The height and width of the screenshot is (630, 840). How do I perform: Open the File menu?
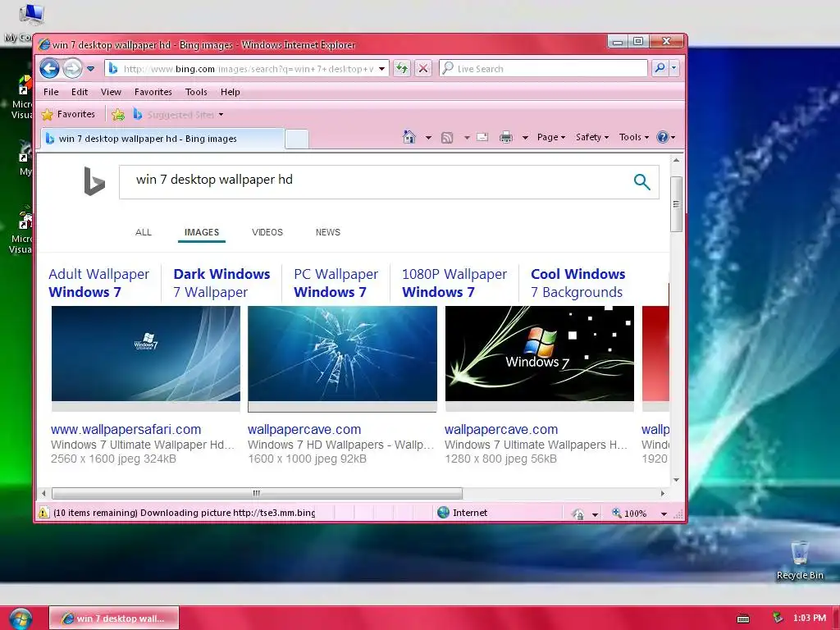[x=51, y=92]
